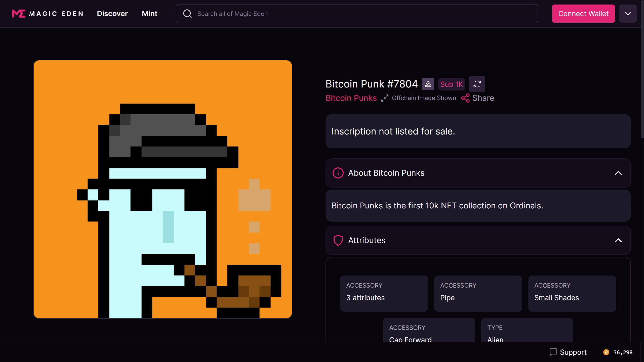
Task: Click the first 10k NFT collection description
Action: [437, 206]
